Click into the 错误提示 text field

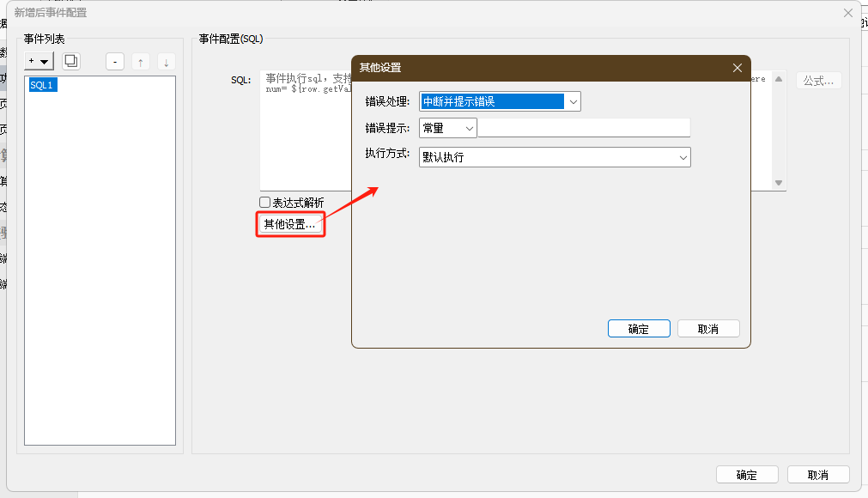pos(584,128)
